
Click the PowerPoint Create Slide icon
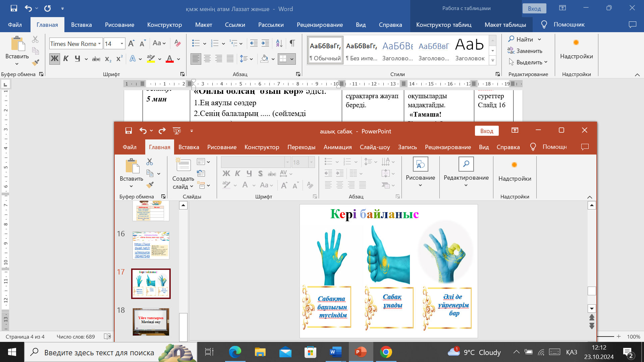(x=183, y=165)
